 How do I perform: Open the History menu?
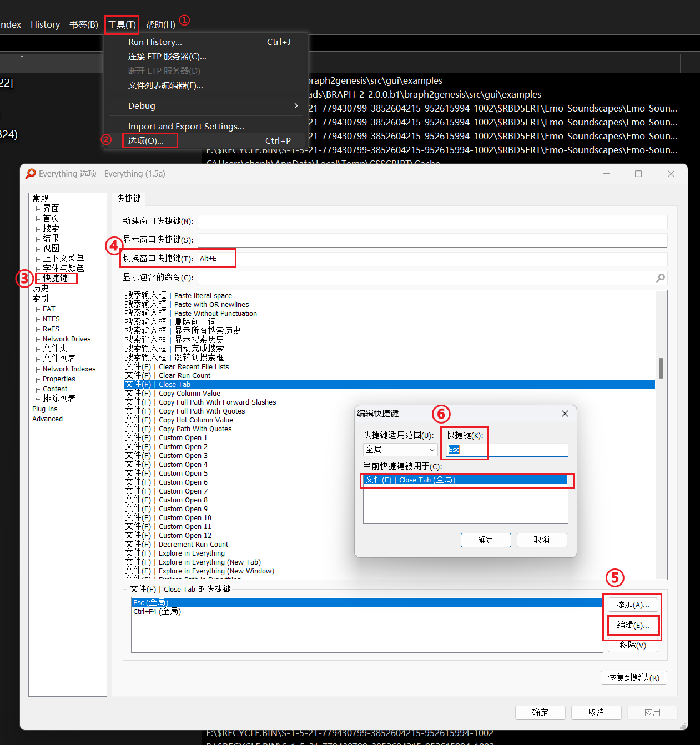45,24
